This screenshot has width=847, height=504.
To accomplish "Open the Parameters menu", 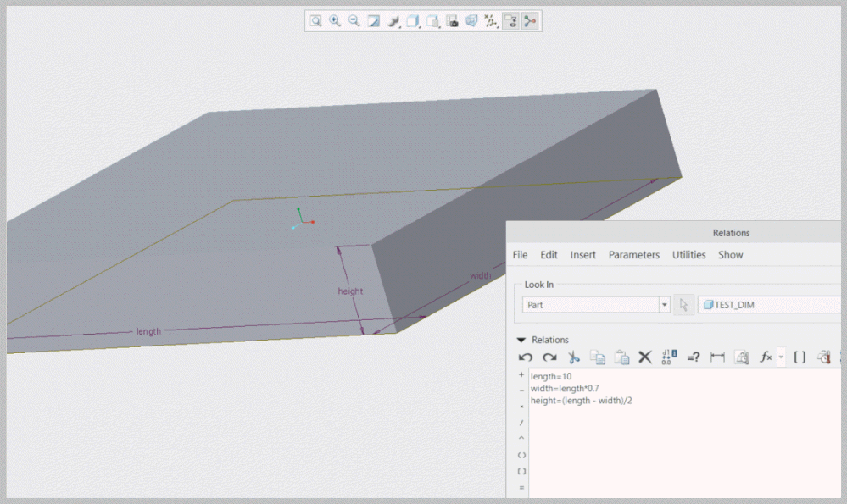I will 633,255.
